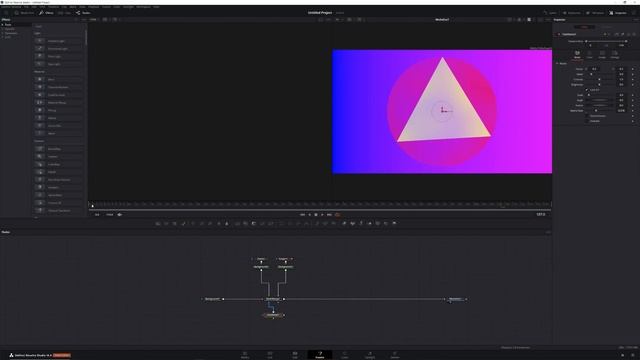Toggle the Effects panel button
Screen dimensions: 640x360
point(46,13)
